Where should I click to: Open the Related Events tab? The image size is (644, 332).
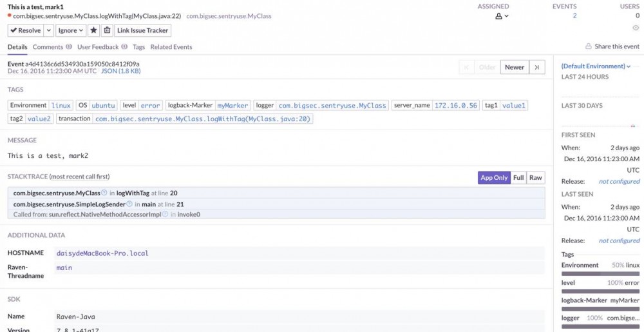pos(171,47)
